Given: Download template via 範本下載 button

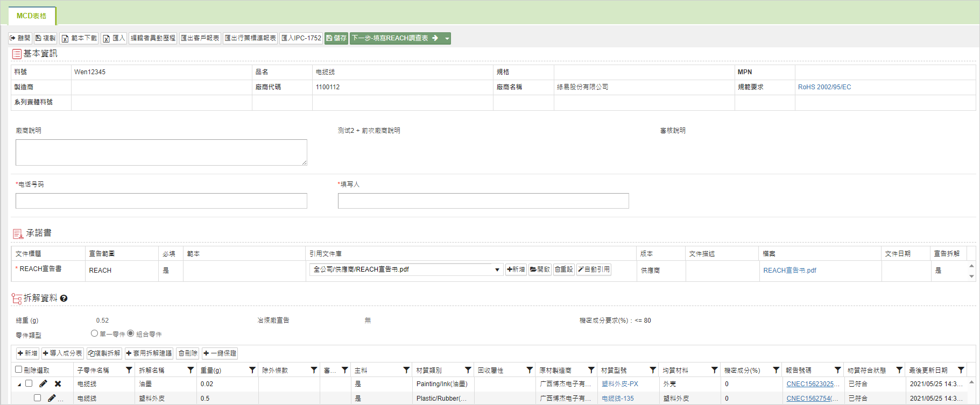Looking at the screenshot, I should coord(79,38).
